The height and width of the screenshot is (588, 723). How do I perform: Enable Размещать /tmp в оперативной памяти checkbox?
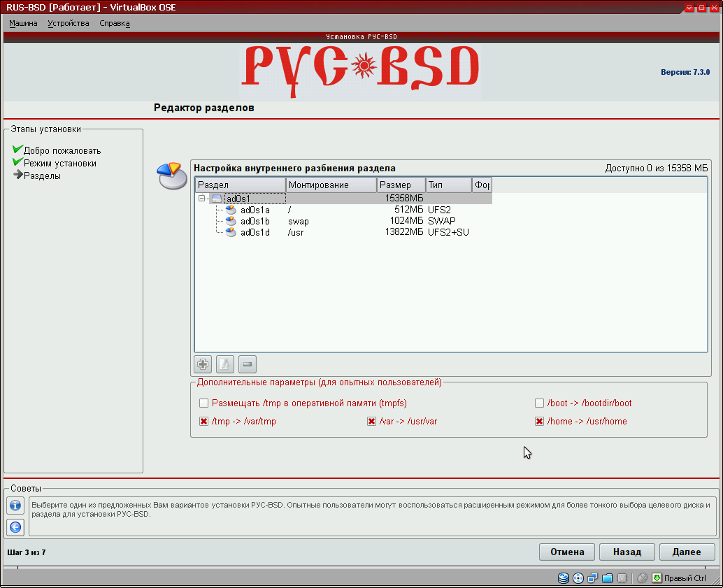[203, 403]
